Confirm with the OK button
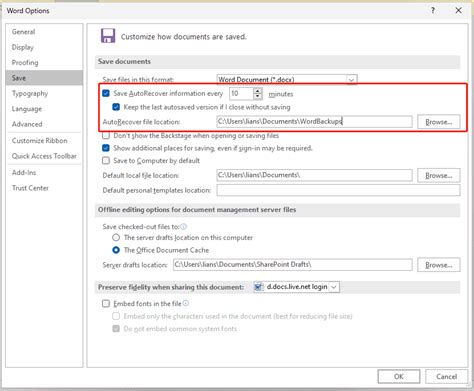Viewport: 474px width, 391px height. pyautogui.click(x=399, y=377)
